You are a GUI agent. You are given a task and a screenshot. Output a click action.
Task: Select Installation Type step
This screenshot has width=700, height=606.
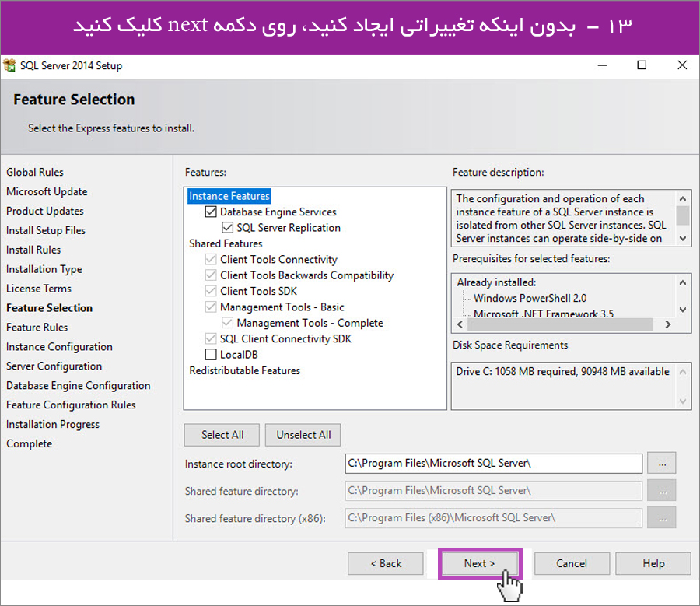(x=44, y=269)
